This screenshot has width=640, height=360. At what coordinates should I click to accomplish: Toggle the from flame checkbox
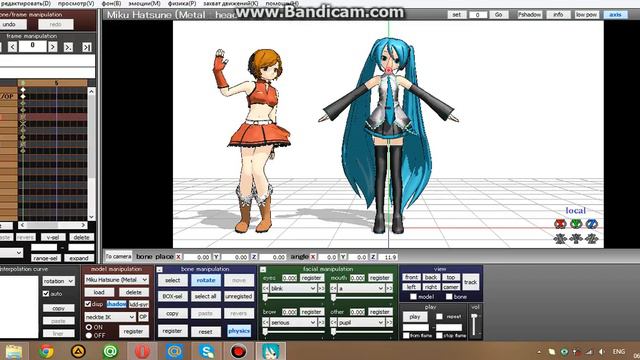tap(406, 336)
